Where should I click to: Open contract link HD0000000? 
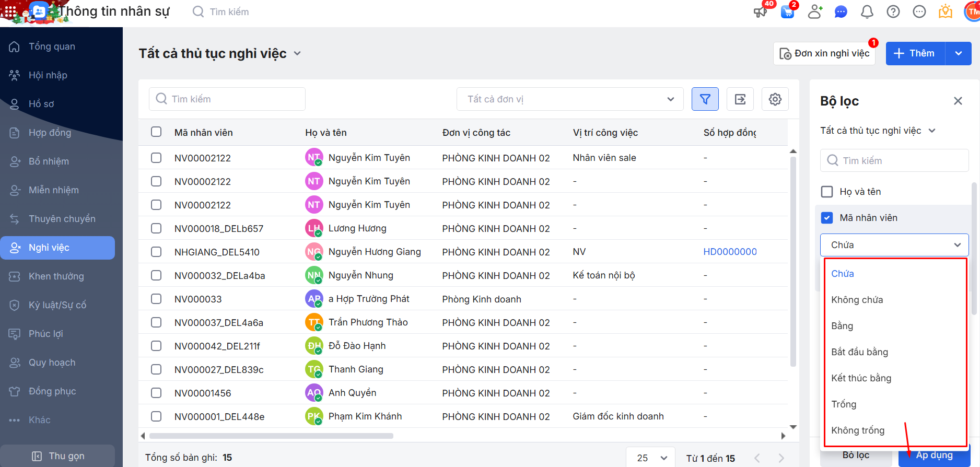coord(730,252)
